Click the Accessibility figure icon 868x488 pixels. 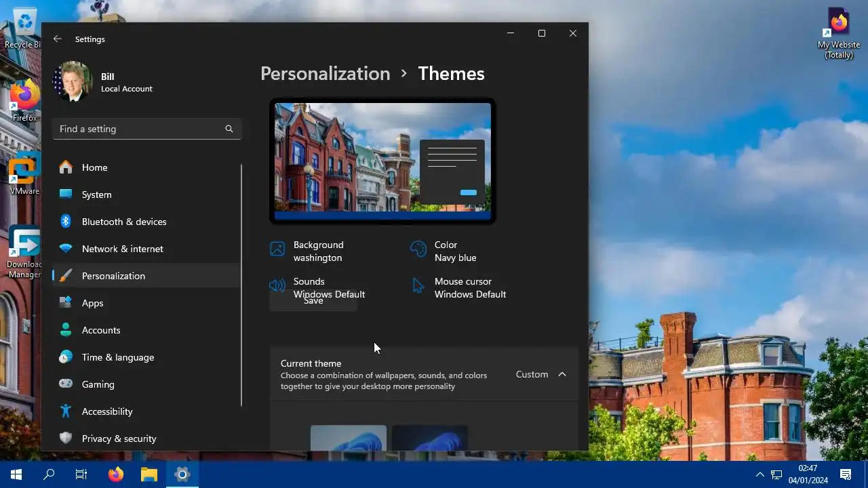pyautogui.click(x=66, y=411)
